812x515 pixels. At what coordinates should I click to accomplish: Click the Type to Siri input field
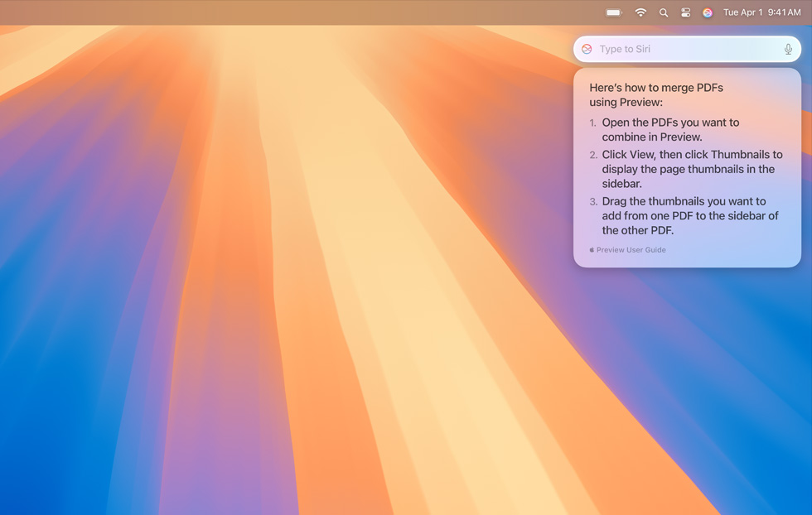tap(679, 49)
